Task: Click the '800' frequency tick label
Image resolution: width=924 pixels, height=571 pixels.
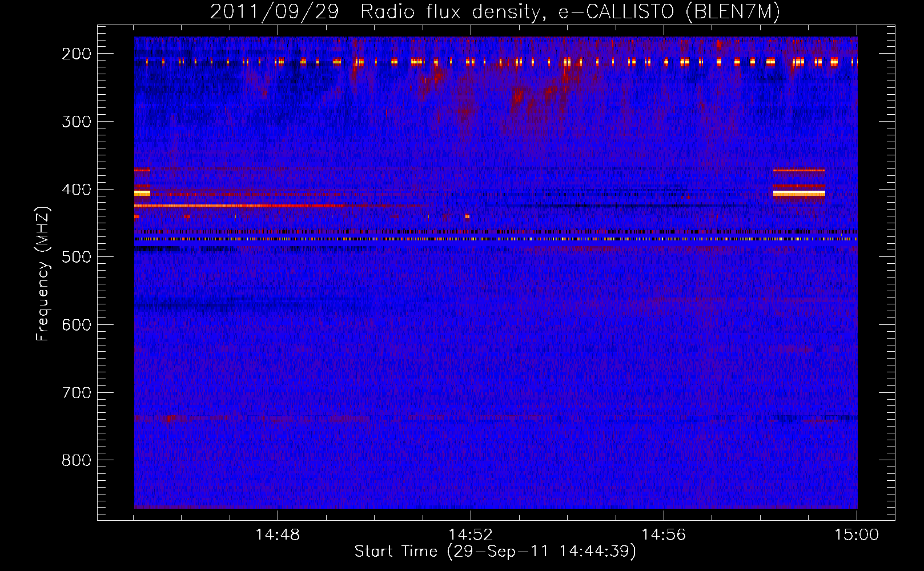Action: [x=77, y=460]
